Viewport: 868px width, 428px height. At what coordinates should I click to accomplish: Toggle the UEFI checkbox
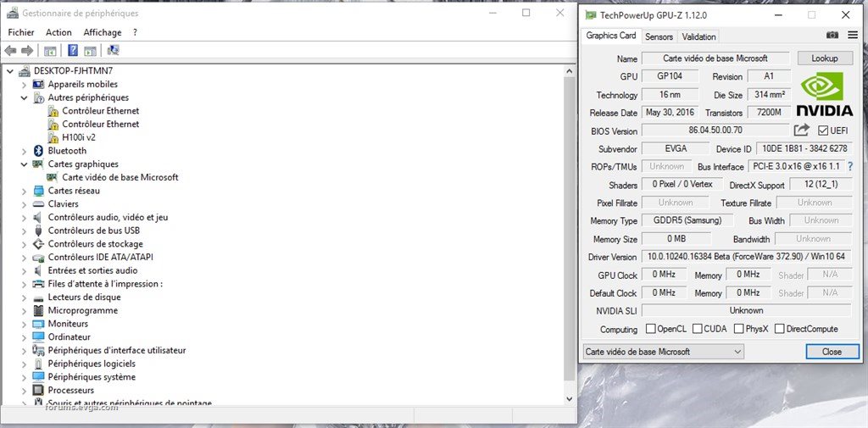[822, 131]
